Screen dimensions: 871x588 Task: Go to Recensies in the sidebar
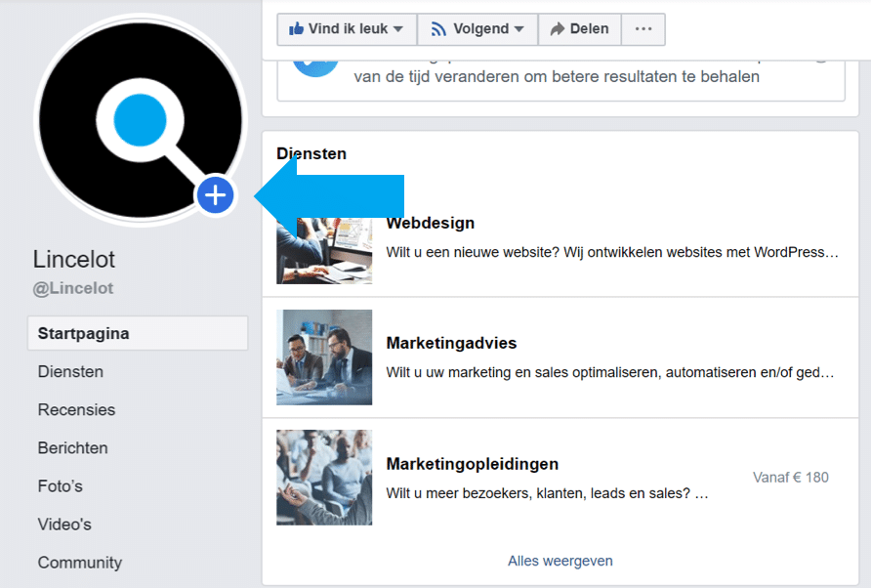(77, 409)
